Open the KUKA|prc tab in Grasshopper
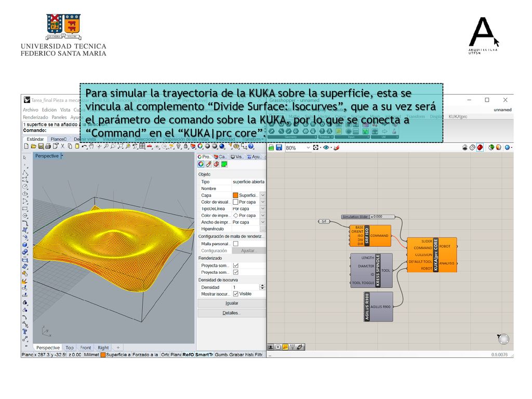This screenshot has height=399, width=532. tap(458, 116)
